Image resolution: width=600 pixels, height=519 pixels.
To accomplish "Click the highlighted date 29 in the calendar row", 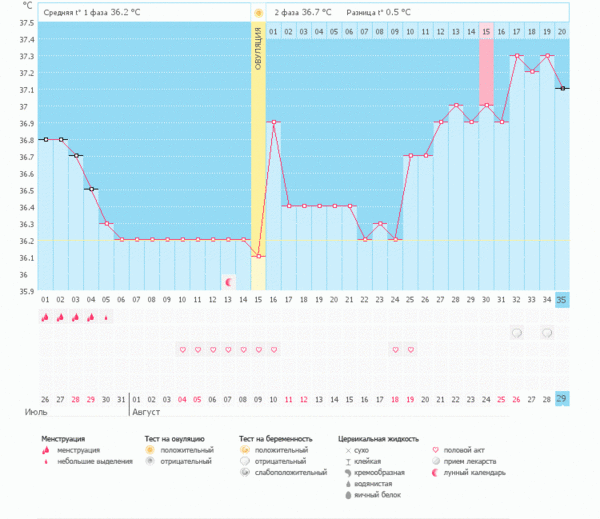I will 561,399.
